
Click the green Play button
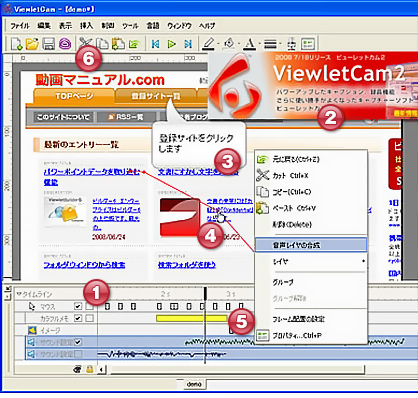pos(172,44)
